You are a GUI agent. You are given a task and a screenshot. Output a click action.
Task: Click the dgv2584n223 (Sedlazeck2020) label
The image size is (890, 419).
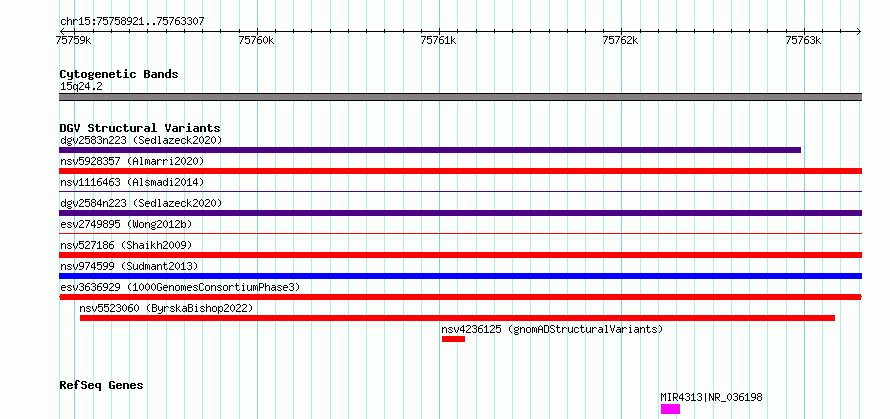[x=141, y=203]
